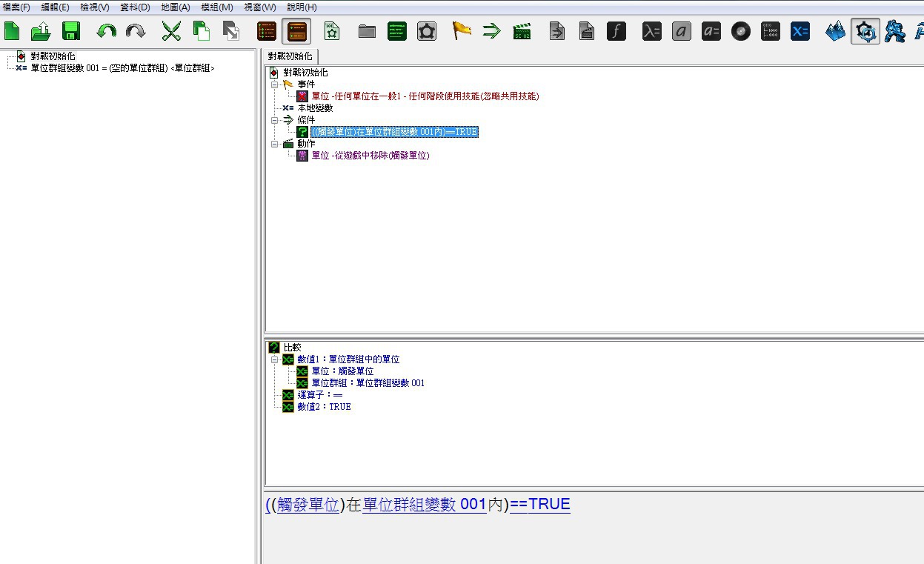924x564 pixels.
Task: Click the clapperboard new action icon
Action: pyautogui.click(x=522, y=31)
